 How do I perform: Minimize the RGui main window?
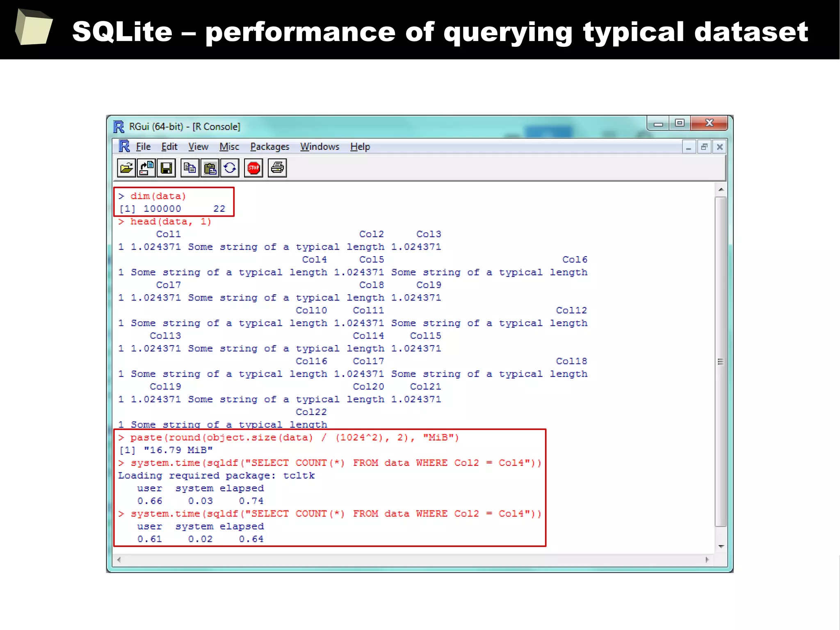coord(658,123)
